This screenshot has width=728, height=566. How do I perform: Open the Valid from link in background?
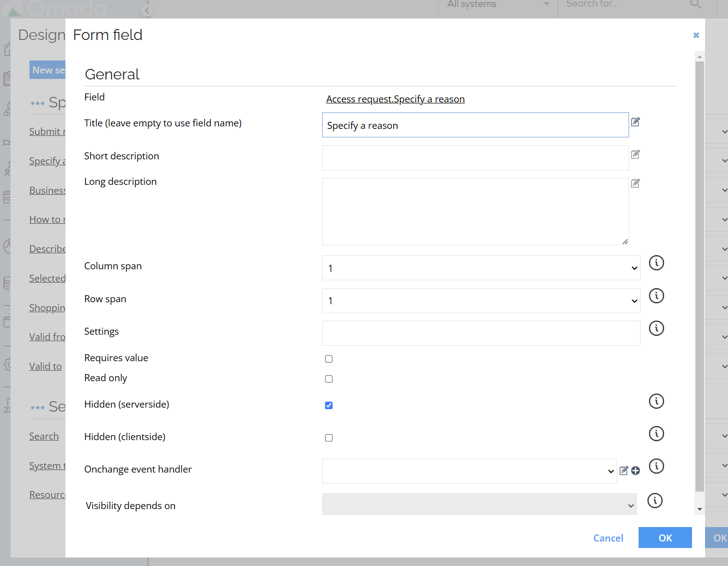pos(47,337)
